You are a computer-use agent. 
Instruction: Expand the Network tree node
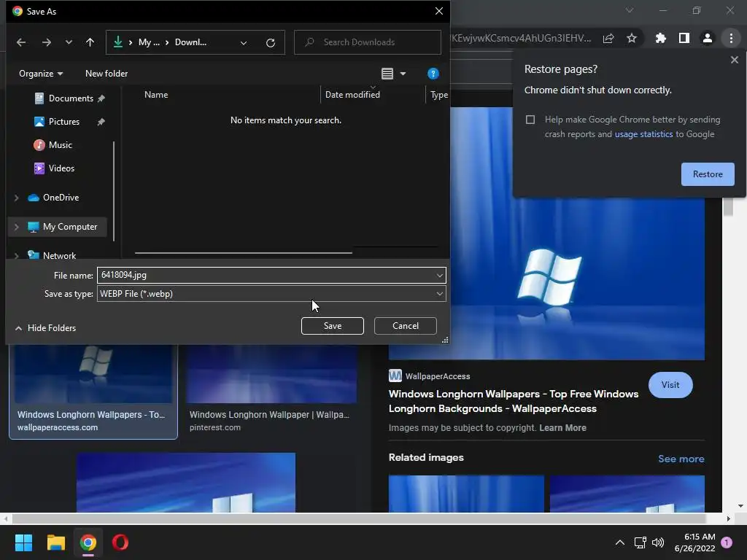click(x=17, y=256)
